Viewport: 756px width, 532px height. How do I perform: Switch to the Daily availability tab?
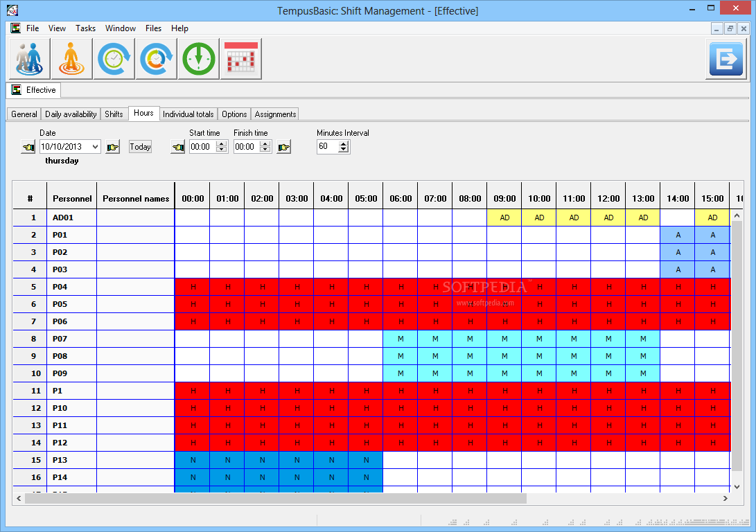click(71, 114)
